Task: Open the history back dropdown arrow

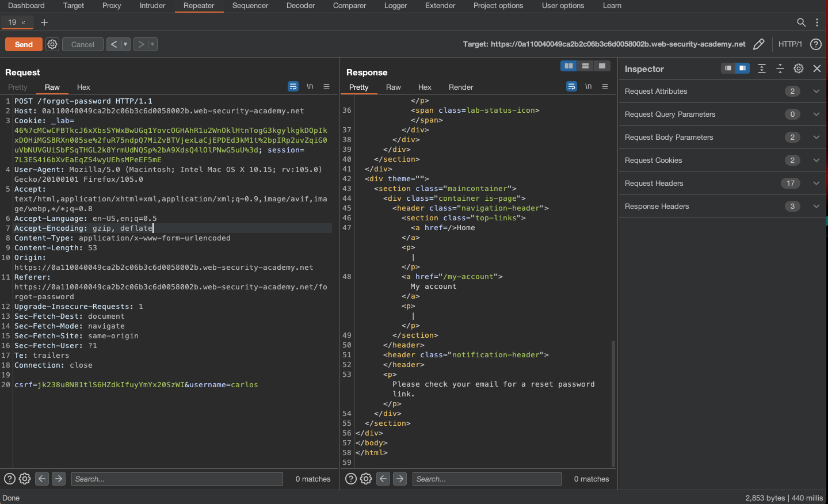Action: [125, 44]
